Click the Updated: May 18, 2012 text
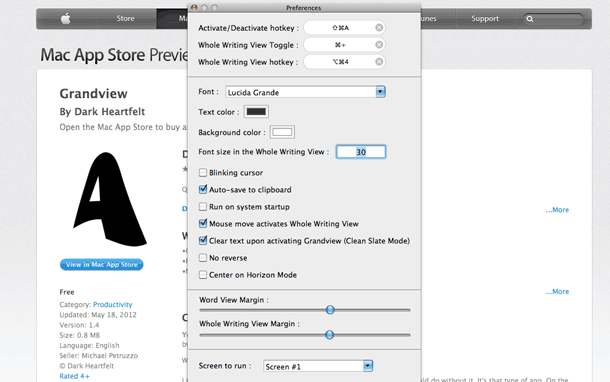Viewport: 610px width, 382px height. coord(98,315)
